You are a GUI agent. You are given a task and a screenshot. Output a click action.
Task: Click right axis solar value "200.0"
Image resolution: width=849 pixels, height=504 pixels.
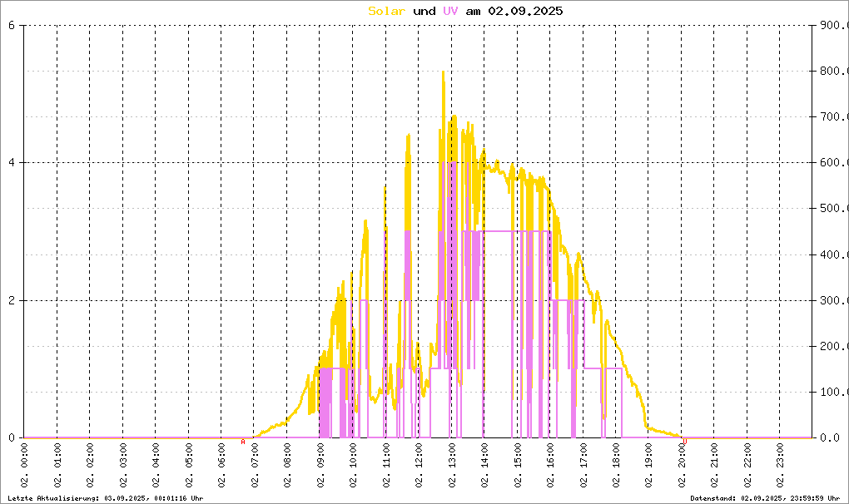833,346
